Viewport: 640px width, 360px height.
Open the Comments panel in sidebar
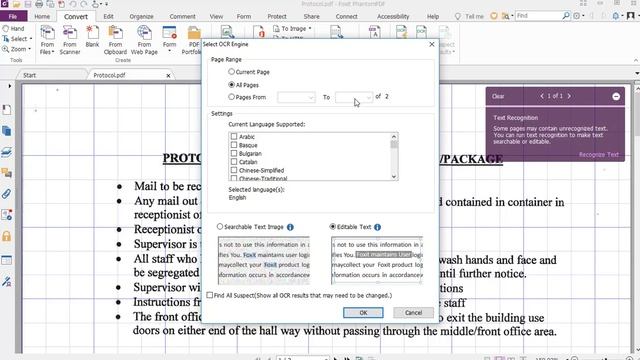point(7,173)
